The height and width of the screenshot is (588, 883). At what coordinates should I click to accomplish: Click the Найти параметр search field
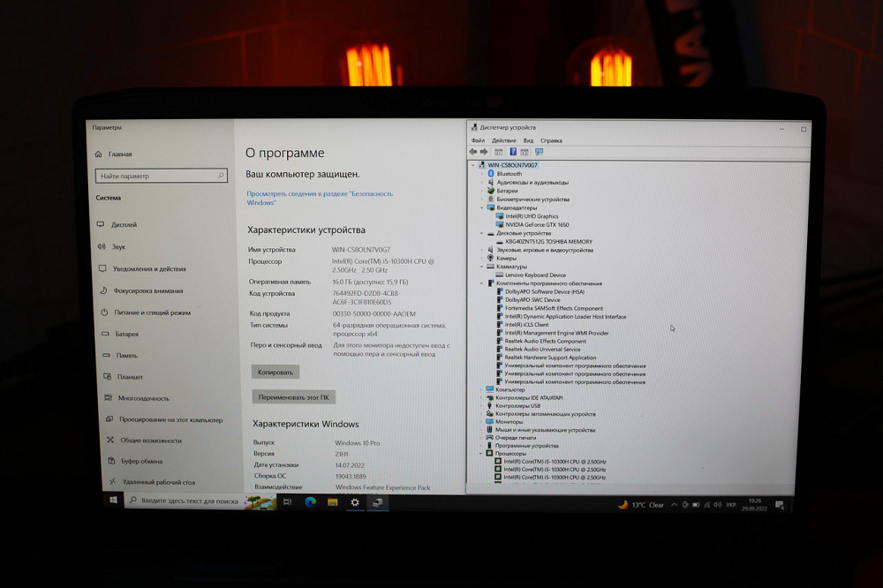159,175
